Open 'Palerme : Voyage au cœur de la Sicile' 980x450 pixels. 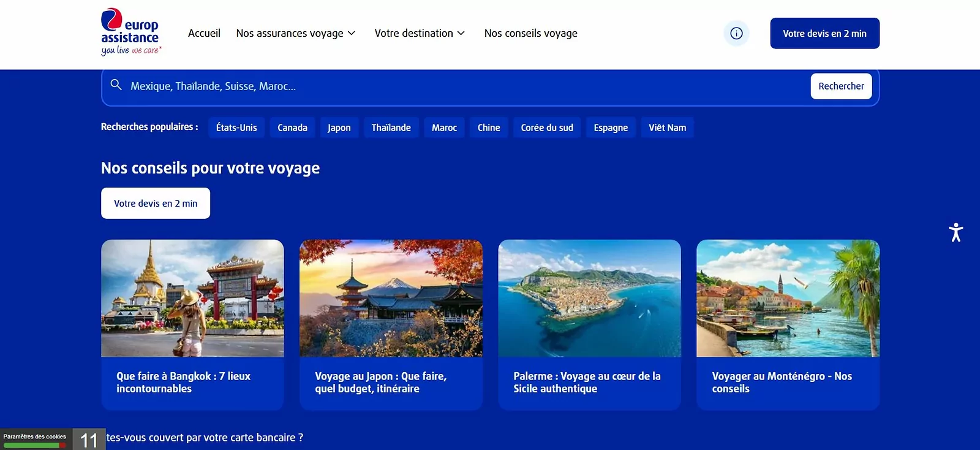pos(587,382)
